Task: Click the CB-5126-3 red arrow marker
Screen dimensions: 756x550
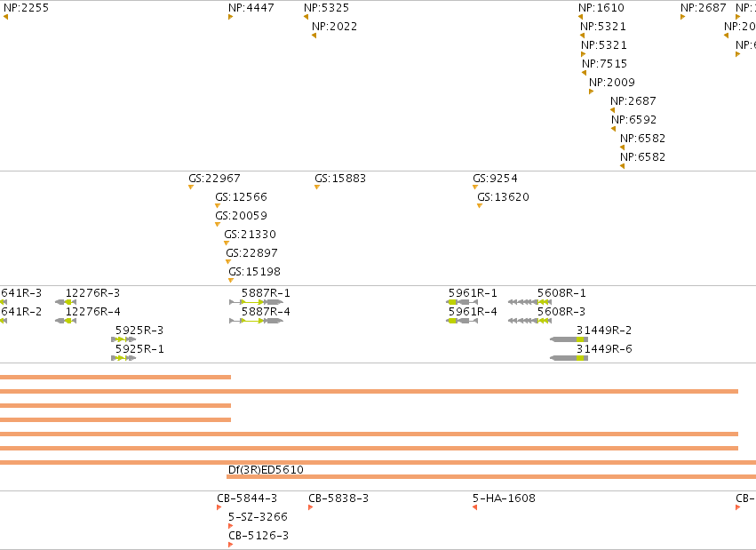Action: point(230,545)
